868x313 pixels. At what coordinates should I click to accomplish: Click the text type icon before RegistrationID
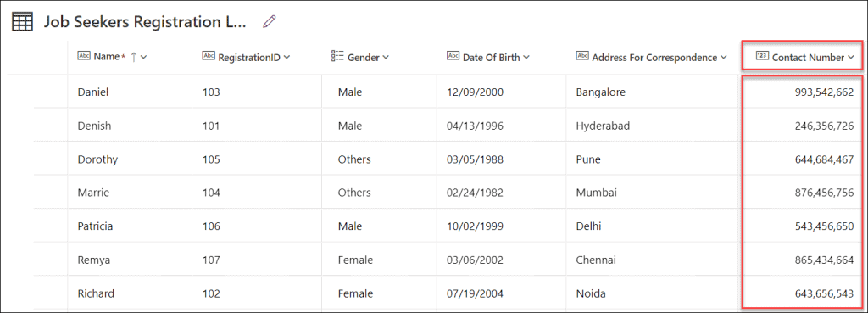(x=209, y=56)
